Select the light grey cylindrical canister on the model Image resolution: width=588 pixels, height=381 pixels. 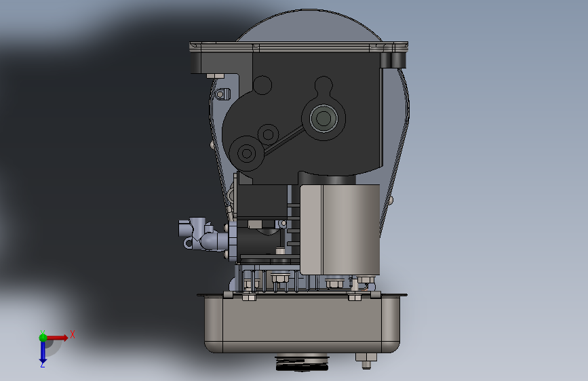[x=340, y=230]
